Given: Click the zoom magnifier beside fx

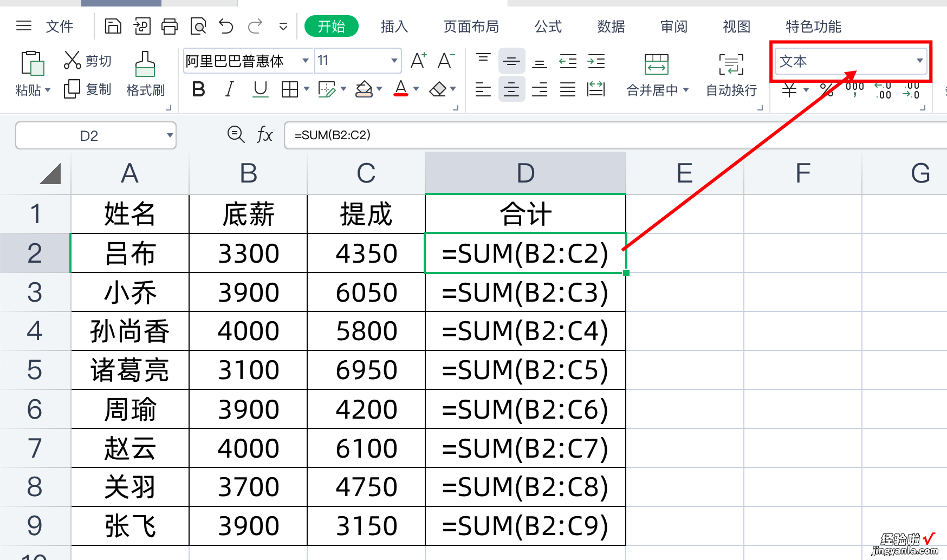Looking at the screenshot, I should coord(236,134).
